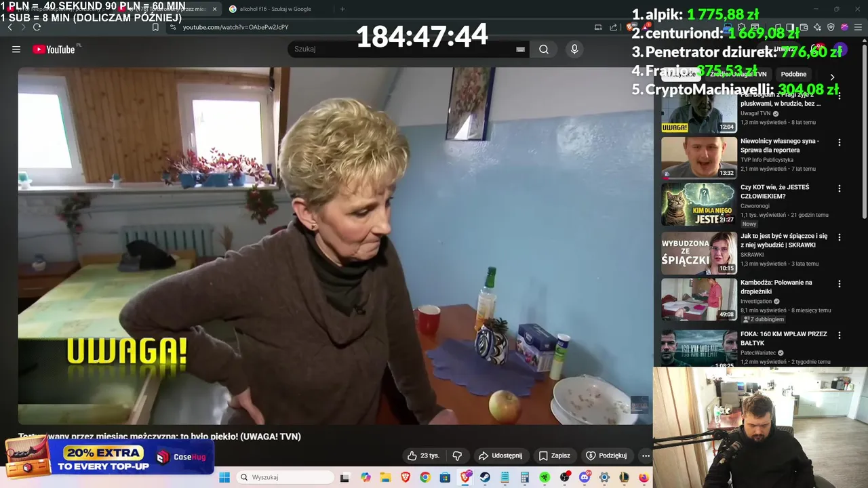Image resolution: width=868 pixels, height=488 pixels.
Task: Open Windows Settings gear from taskbar
Action: click(604, 478)
